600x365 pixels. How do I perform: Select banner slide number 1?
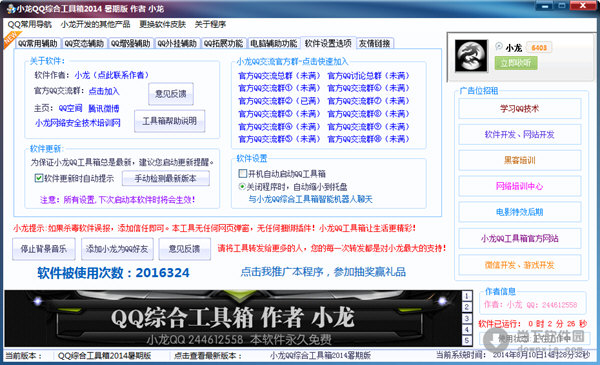click(x=466, y=296)
